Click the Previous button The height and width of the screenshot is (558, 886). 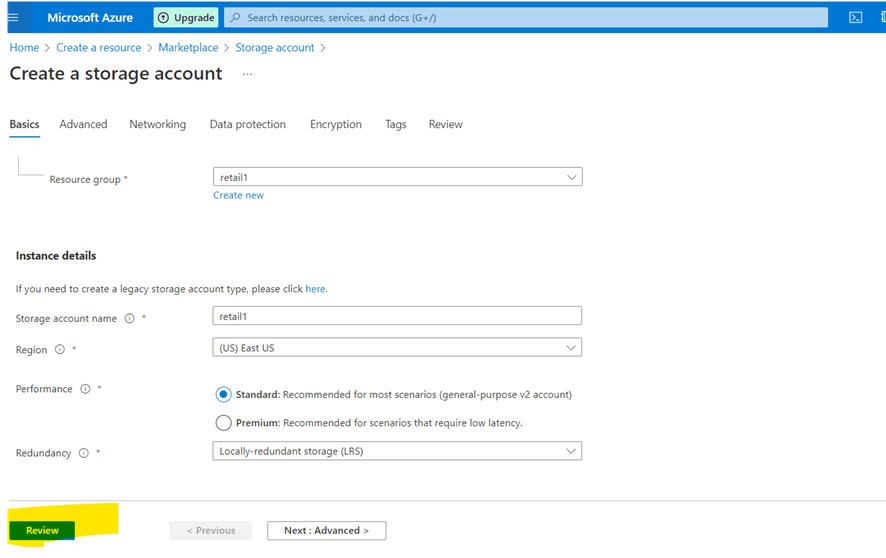coord(210,530)
